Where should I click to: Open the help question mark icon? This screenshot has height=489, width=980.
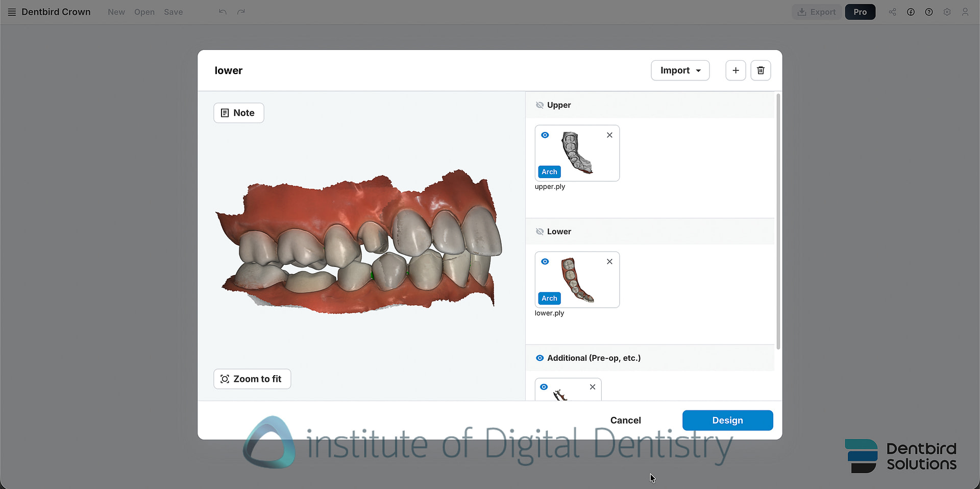(929, 12)
